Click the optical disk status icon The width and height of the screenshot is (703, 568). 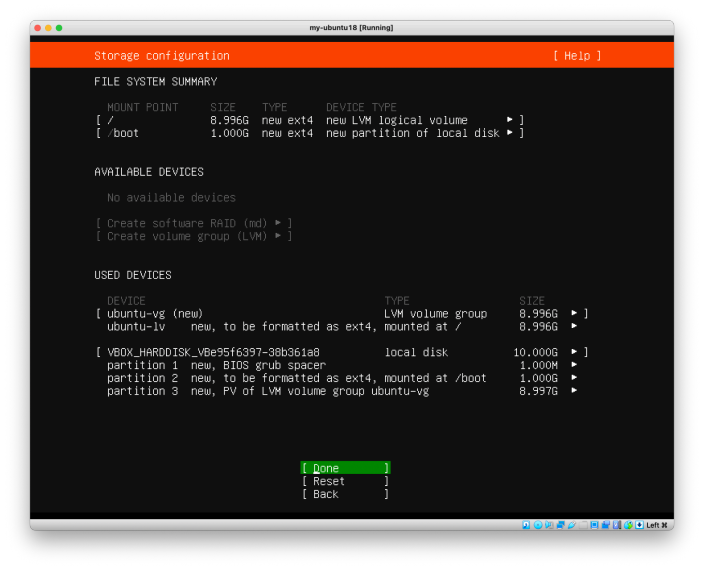tap(538, 525)
